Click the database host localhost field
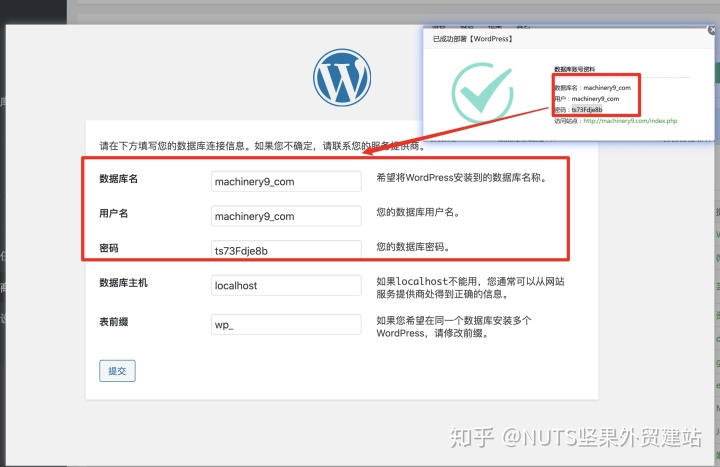Screen dimensions: 720x467 click(x=286, y=285)
